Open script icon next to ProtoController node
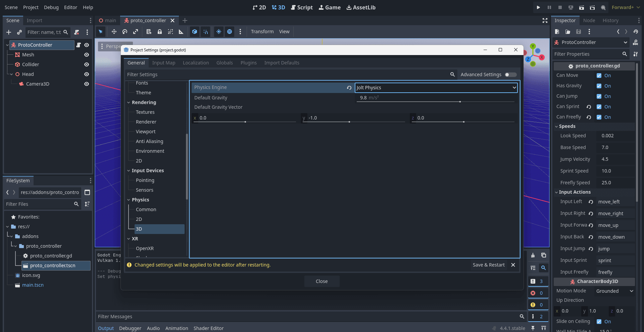 click(79, 45)
